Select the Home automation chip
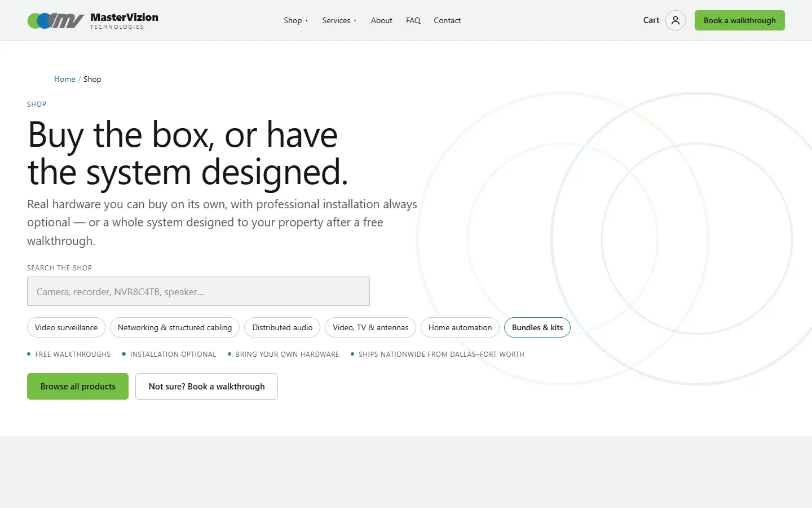This screenshot has width=812, height=508. [x=460, y=327]
